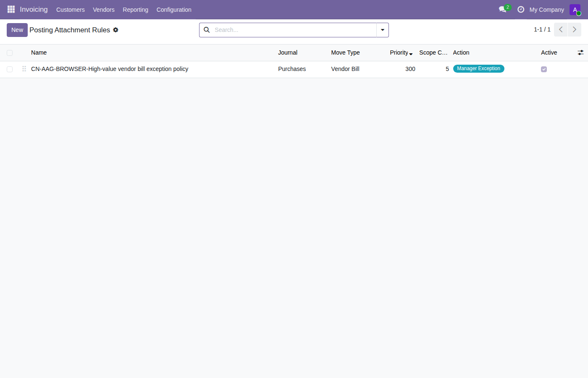Open the Configuration menu
Image resolution: width=588 pixels, height=378 pixels.
(x=174, y=10)
